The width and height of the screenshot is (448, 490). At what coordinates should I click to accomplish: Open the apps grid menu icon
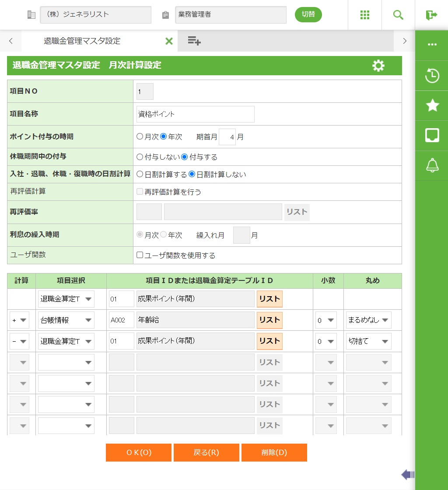point(365,15)
